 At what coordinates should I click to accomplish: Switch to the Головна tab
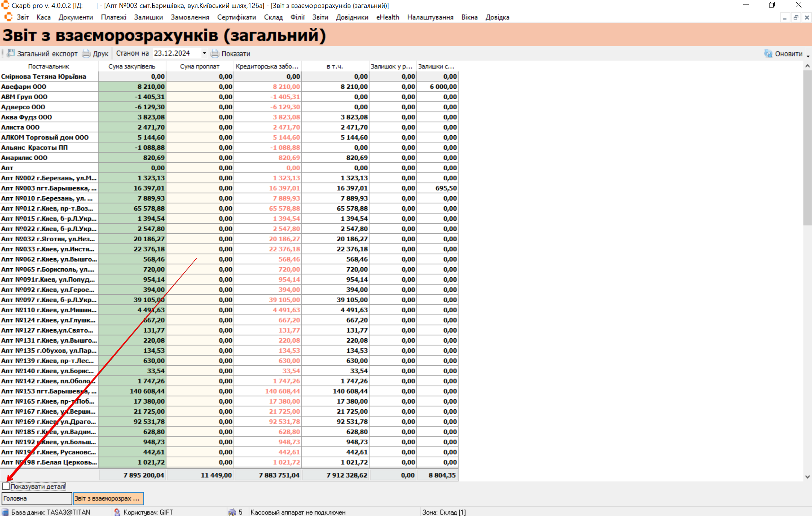coord(36,498)
